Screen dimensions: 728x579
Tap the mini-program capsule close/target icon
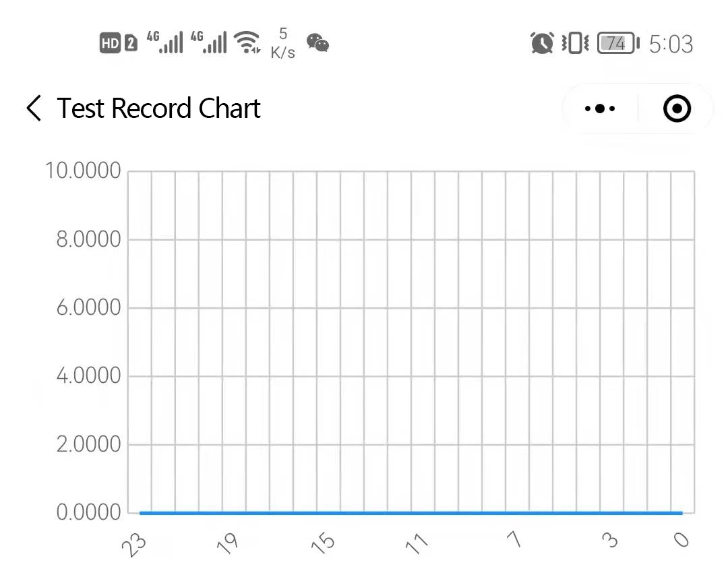pyautogui.click(x=676, y=108)
